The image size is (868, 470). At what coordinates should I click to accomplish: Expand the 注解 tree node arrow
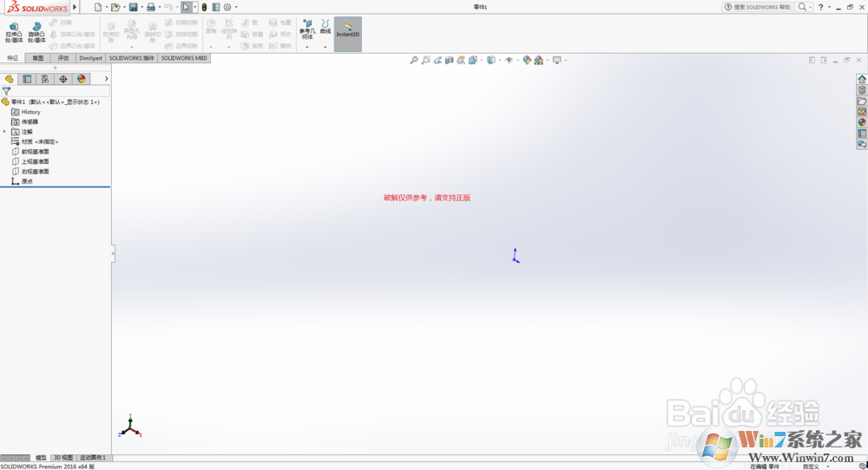5,132
